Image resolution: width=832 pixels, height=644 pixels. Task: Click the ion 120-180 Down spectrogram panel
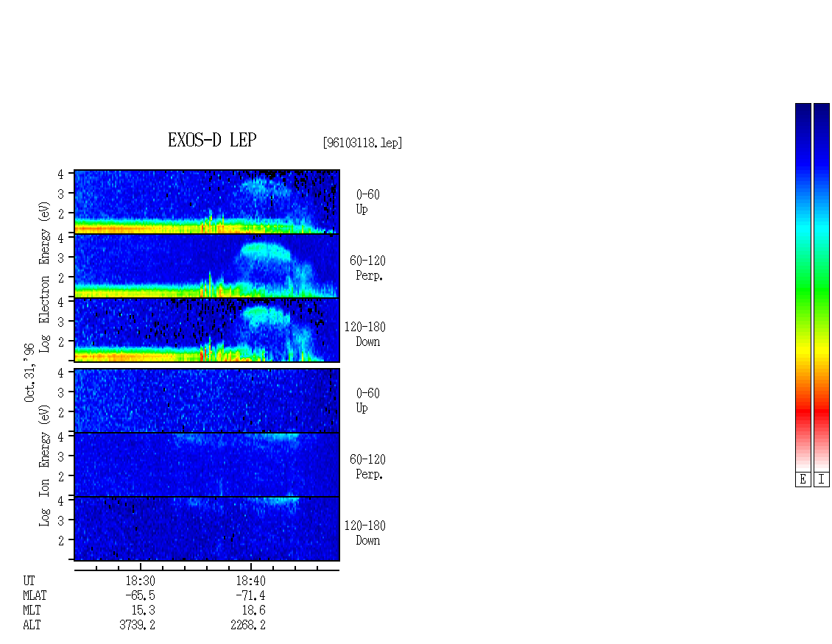point(207,529)
